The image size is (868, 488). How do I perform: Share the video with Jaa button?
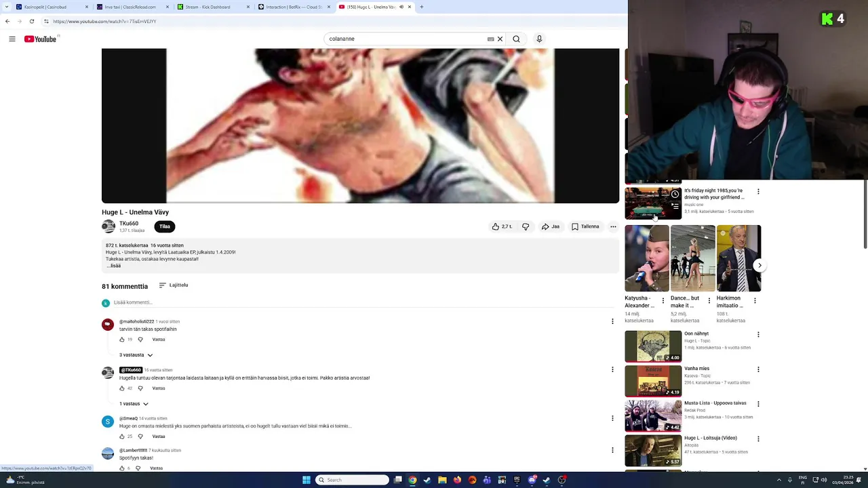(x=551, y=226)
